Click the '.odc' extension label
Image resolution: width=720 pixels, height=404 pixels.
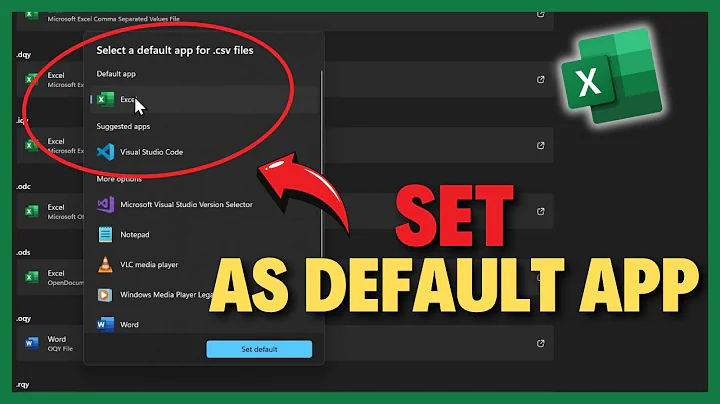(x=23, y=186)
